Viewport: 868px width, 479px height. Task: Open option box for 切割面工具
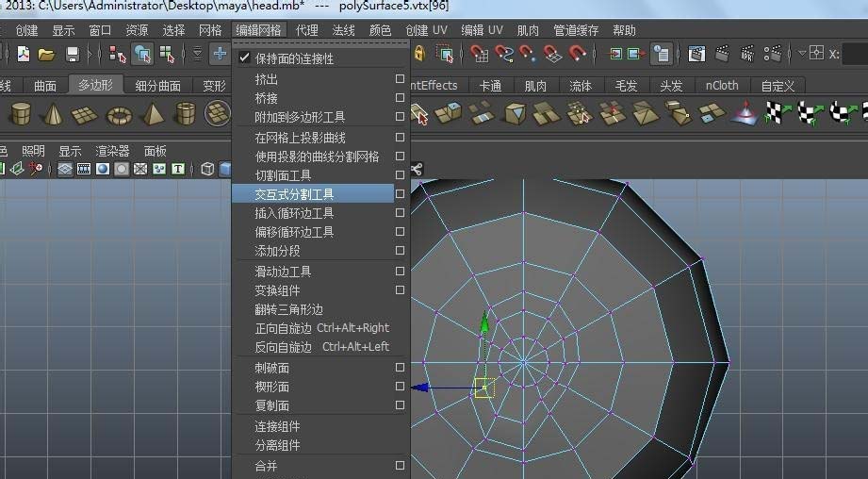click(x=400, y=174)
